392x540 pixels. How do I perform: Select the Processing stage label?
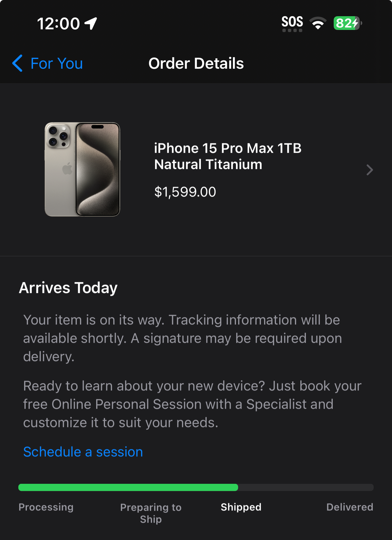pyautogui.click(x=46, y=507)
